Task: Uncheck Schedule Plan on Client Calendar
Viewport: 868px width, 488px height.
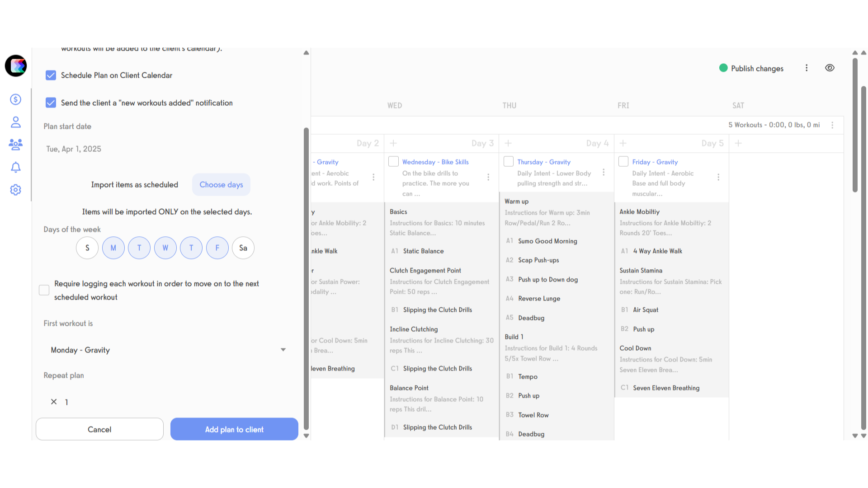Action: pos(51,75)
